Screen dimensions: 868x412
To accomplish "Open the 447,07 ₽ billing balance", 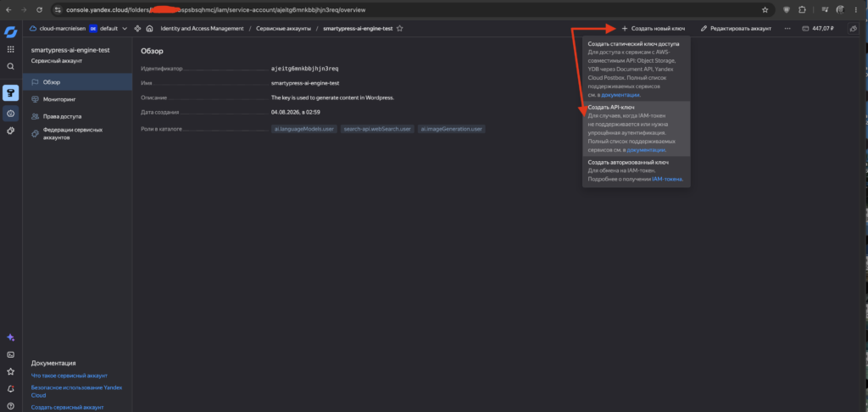I will (818, 28).
